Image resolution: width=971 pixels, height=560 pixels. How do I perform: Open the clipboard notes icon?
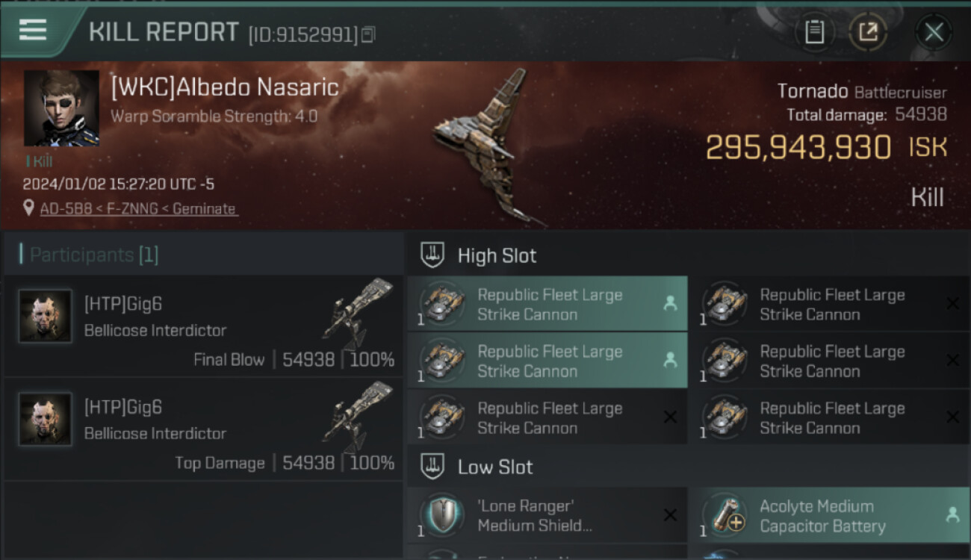tap(814, 32)
